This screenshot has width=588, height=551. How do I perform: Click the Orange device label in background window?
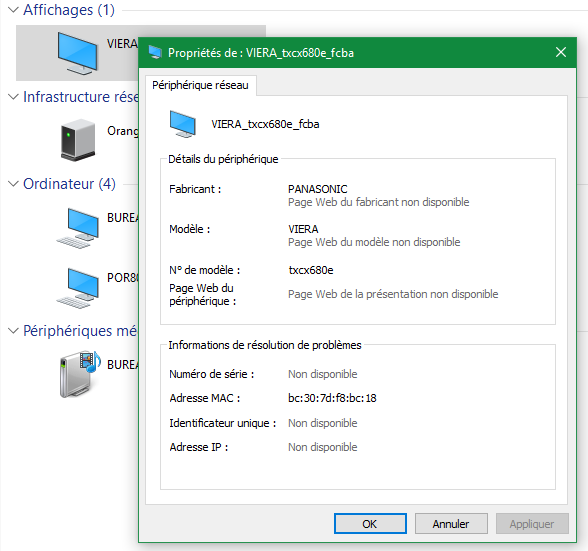(123, 131)
